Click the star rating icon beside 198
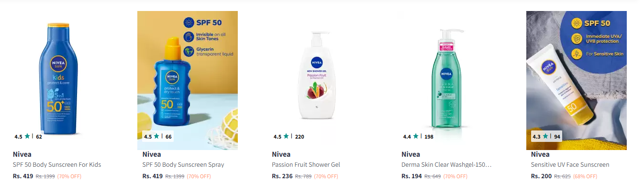 coord(416,136)
